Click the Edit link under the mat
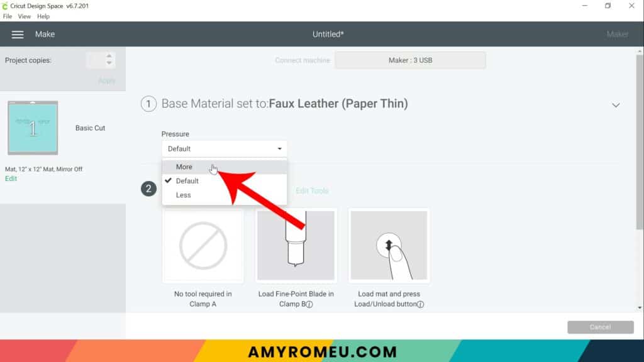Image resolution: width=644 pixels, height=362 pixels. click(x=11, y=178)
